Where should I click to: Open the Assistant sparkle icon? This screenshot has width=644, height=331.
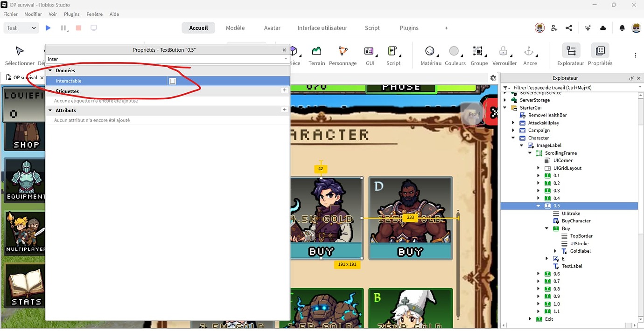point(588,28)
